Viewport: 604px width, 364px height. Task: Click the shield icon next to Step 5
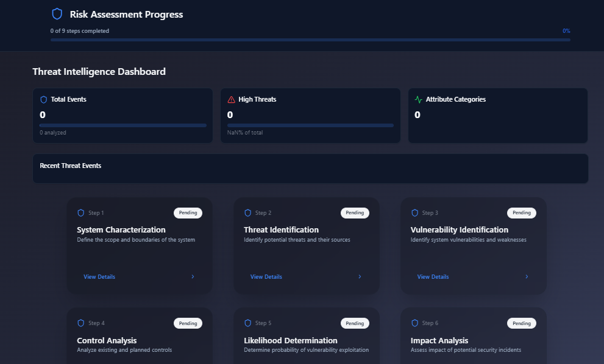[247, 323]
